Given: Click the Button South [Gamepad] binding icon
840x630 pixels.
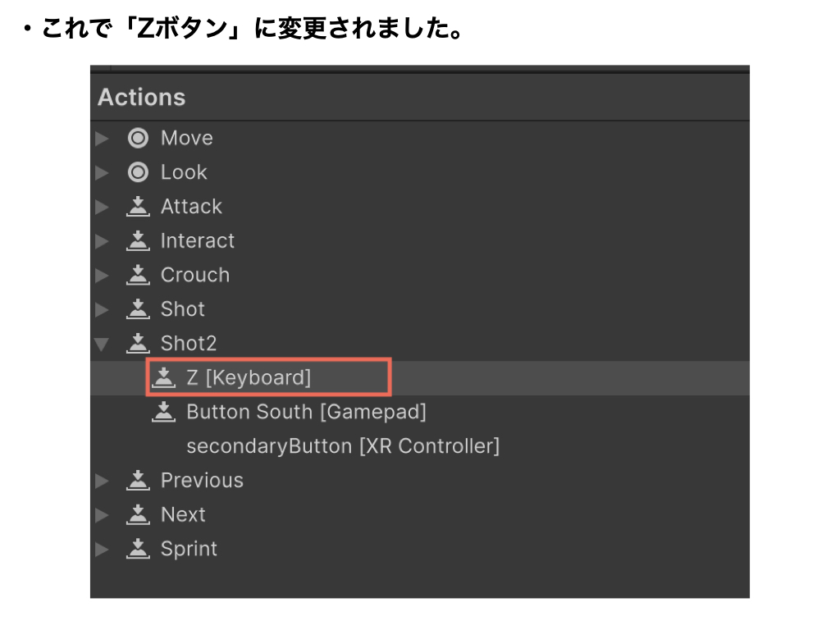Looking at the screenshot, I should point(164,412).
